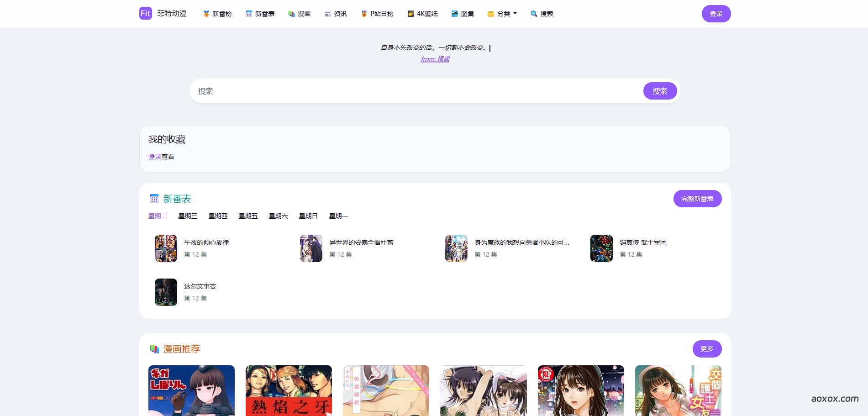868x416 pixels.
Task: Switch to the 星期三 schedule tab
Action: tap(188, 216)
